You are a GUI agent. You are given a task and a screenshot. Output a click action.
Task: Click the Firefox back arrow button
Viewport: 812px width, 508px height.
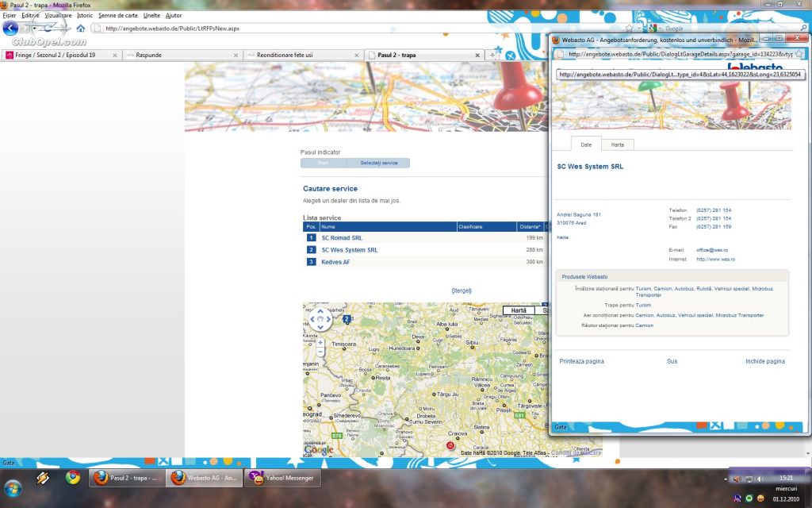pos(10,28)
